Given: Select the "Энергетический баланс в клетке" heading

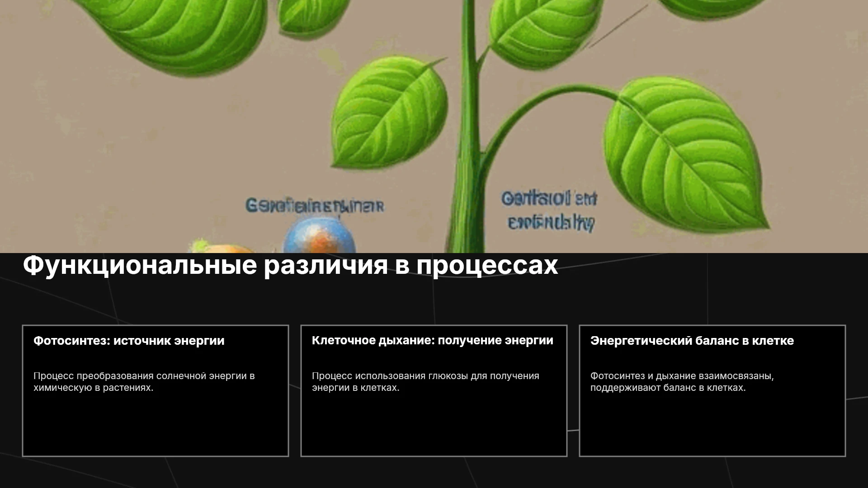Looking at the screenshot, I should (x=692, y=341).
